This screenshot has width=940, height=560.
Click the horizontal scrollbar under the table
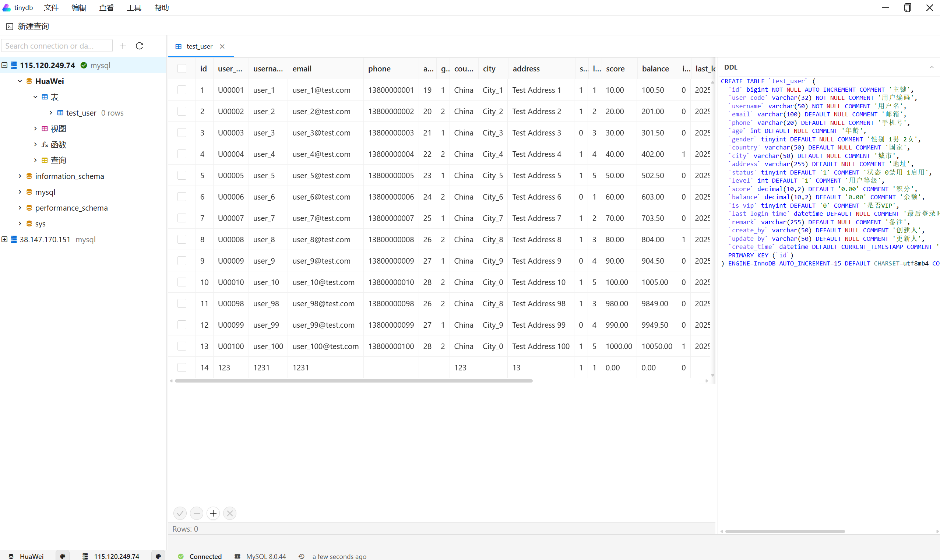point(353,381)
